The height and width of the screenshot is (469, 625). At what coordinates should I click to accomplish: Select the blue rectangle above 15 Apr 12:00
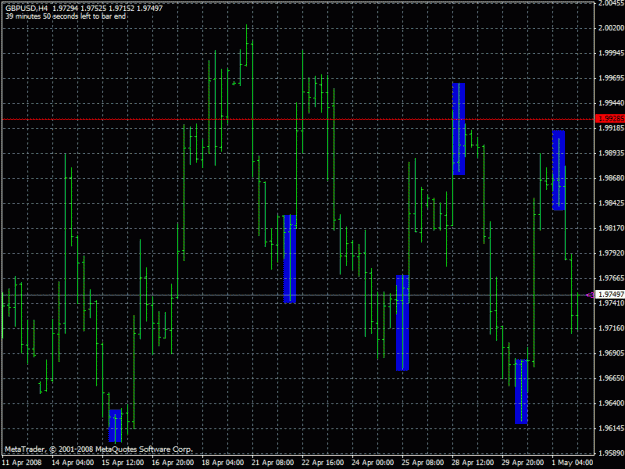tap(115, 426)
